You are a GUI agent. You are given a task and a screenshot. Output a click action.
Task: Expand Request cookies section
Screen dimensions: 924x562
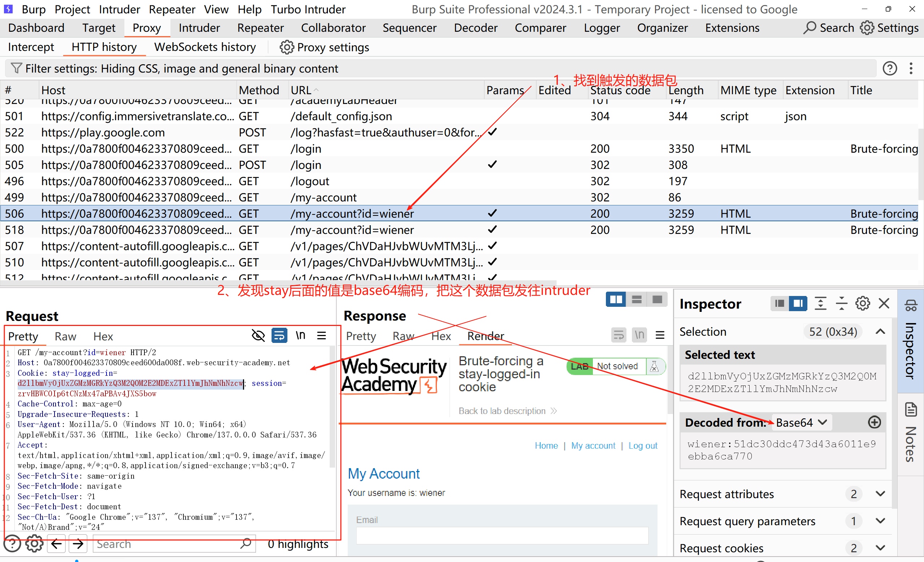[880, 548]
